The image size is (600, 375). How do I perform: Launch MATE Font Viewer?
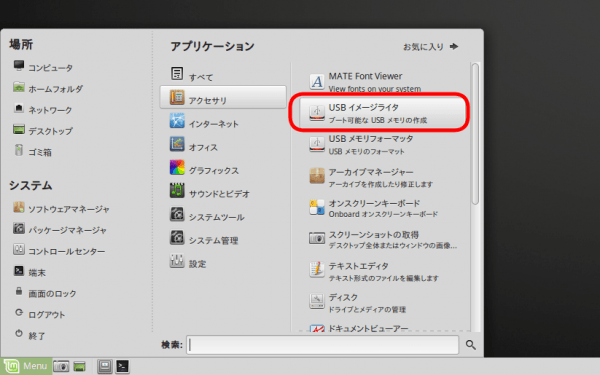pos(383,82)
